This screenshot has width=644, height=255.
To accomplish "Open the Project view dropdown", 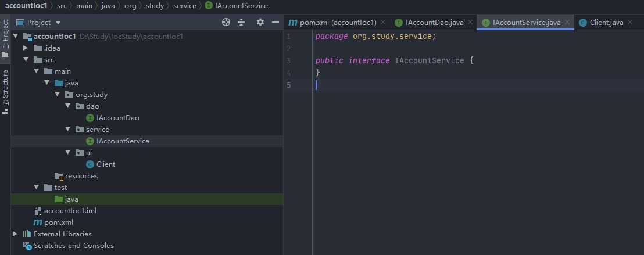I will coord(58,23).
